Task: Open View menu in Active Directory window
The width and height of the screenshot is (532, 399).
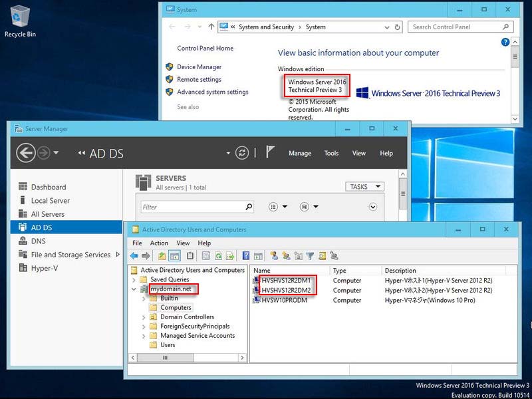Action: click(183, 243)
